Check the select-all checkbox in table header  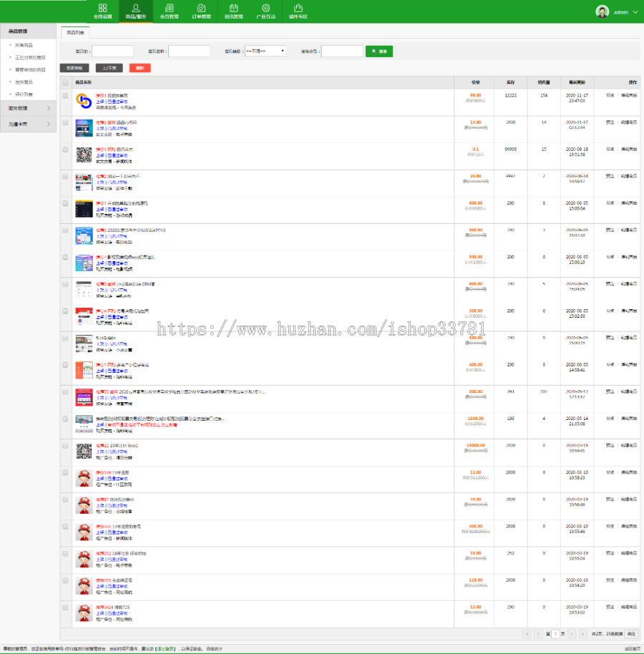point(65,82)
